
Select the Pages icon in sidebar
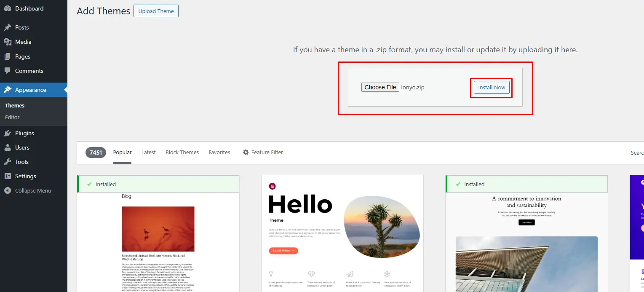[x=8, y=56]
